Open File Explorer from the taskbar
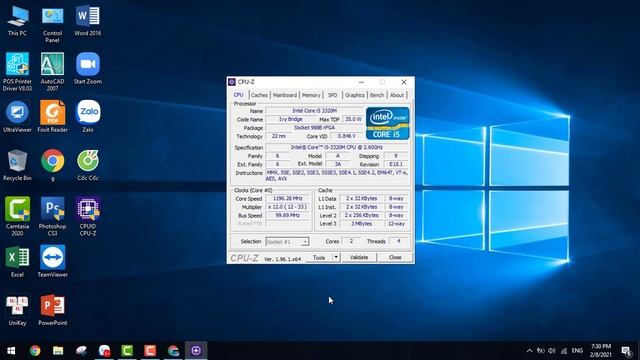The width and height of the screenshot is (640, 360). tap(58, 351)
